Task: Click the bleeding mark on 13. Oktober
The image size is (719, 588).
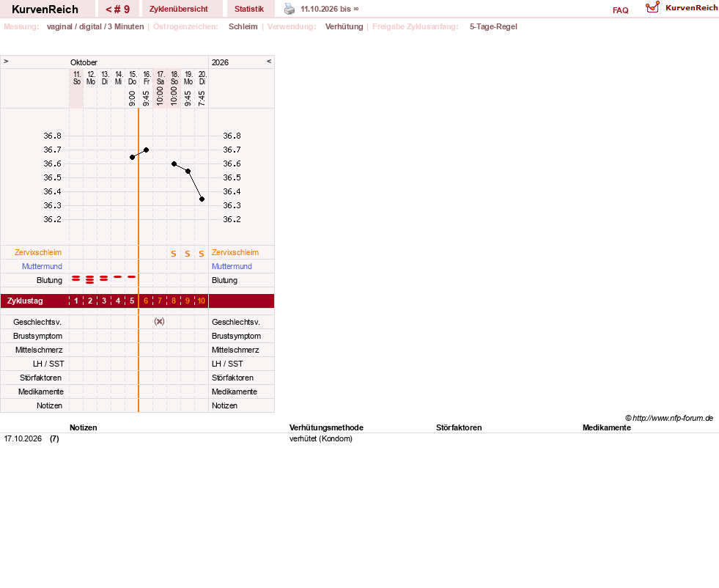Action: (x=104, y=279)
